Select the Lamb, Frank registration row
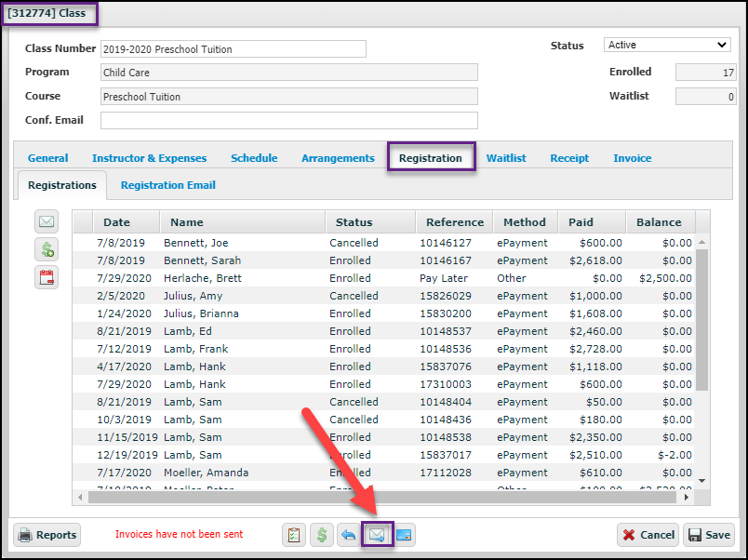This screenshot has height=560, width=748. (x=383, y=349)
